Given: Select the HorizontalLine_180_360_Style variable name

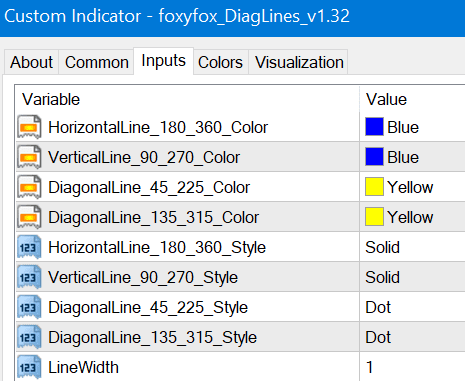Looking at the screenshot, I should [157, 248].
